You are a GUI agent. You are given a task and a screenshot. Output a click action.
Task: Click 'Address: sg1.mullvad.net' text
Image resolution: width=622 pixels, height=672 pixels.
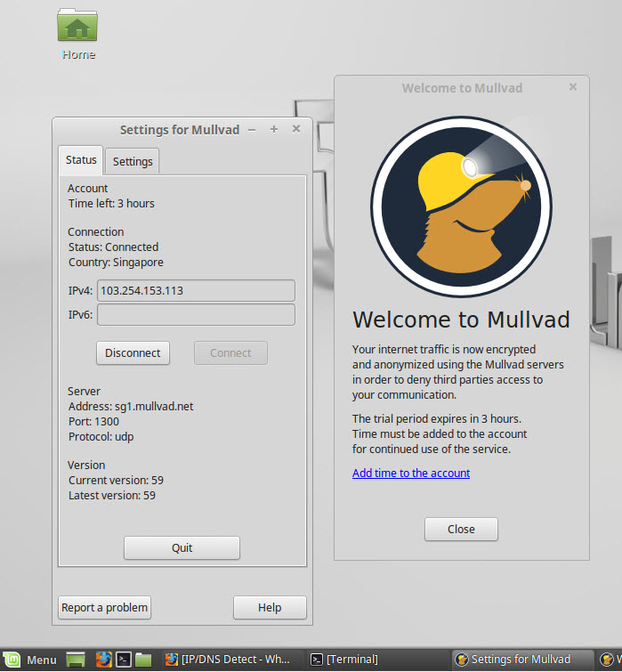coord(131,406)
